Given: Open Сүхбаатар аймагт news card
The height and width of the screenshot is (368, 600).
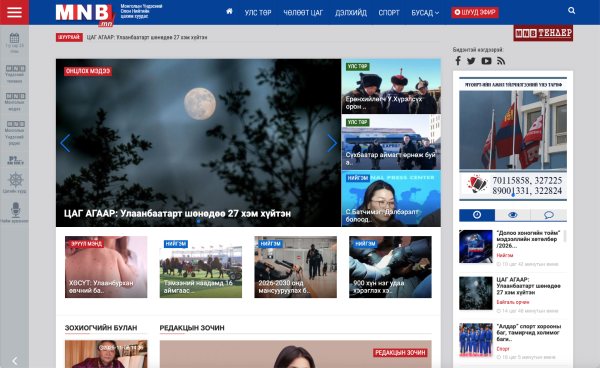Looking at the screenshot, I should 391,142.
